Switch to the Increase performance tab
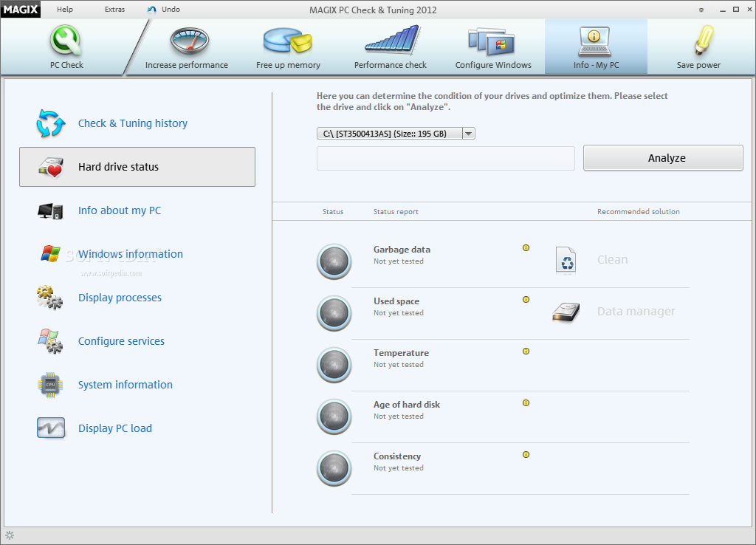The width and height of the screenshot is (756, 545). coord(187,47)
